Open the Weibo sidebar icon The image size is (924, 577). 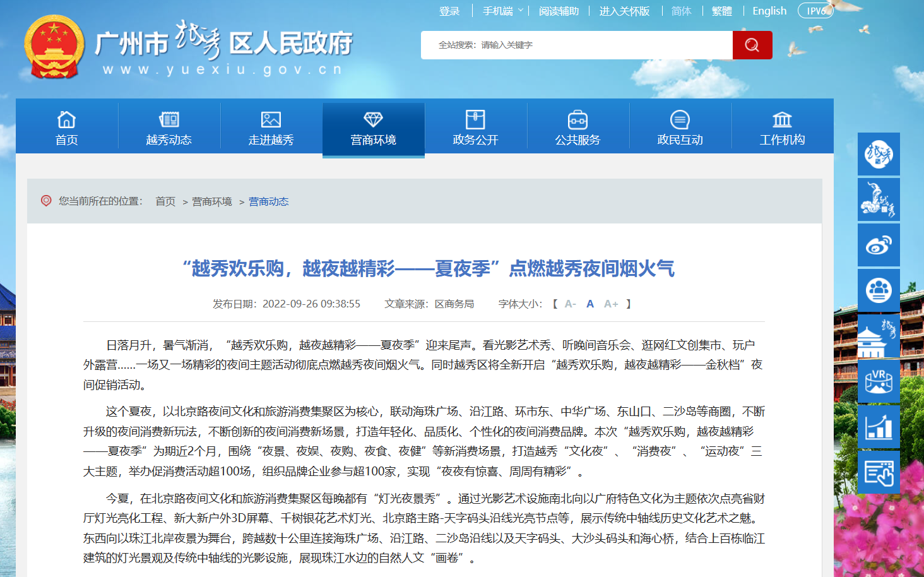(x=878, y=245)
